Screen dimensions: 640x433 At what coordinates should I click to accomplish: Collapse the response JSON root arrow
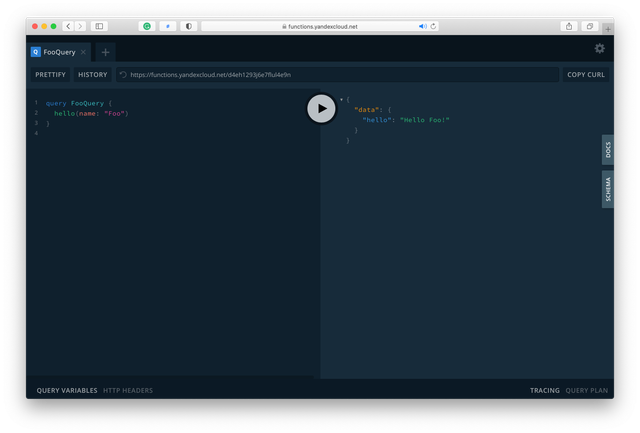tap(342, 99)
